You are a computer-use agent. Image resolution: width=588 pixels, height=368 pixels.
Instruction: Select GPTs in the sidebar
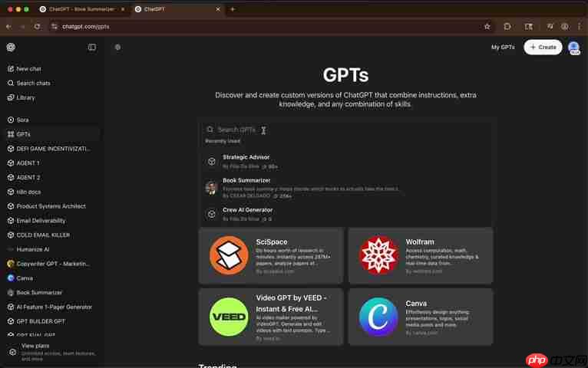click(52, 134)
